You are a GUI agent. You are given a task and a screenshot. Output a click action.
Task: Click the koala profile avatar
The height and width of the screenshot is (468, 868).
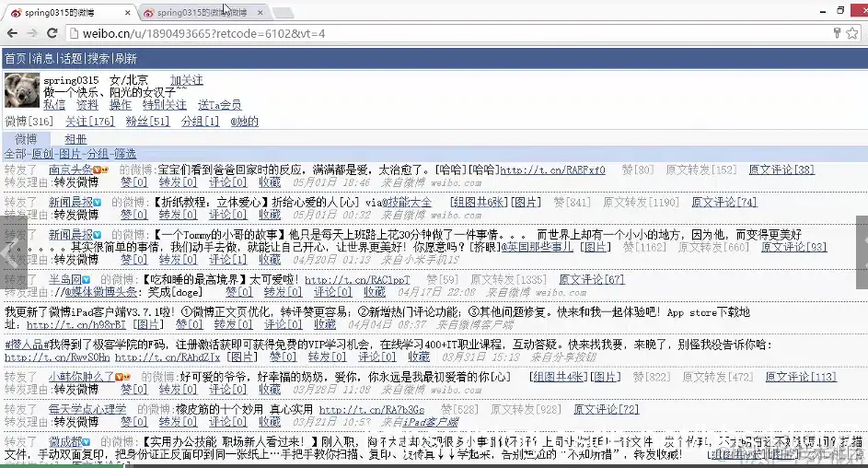(x=22, y=90)
